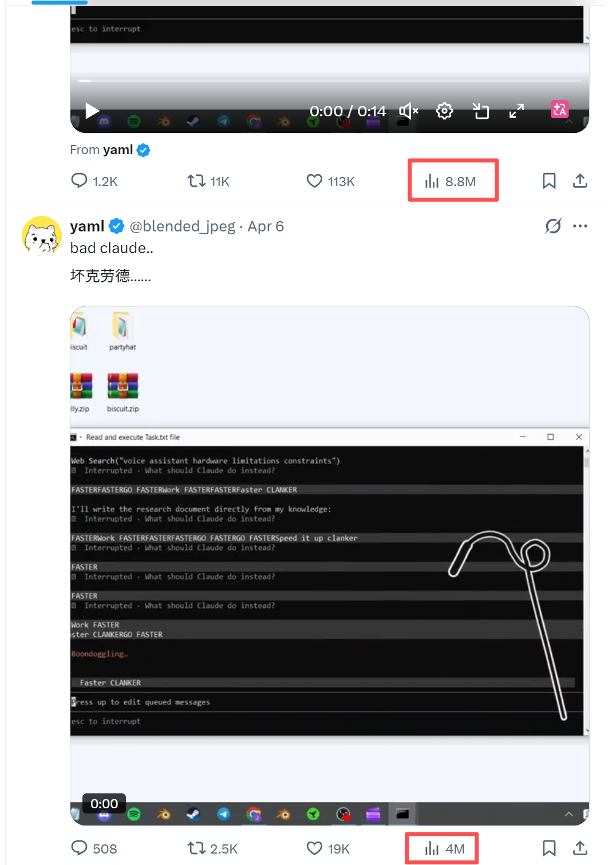Open the "From yaml" source link
Image resolution: width=616 pixels, height=865 pixels.
118,150
